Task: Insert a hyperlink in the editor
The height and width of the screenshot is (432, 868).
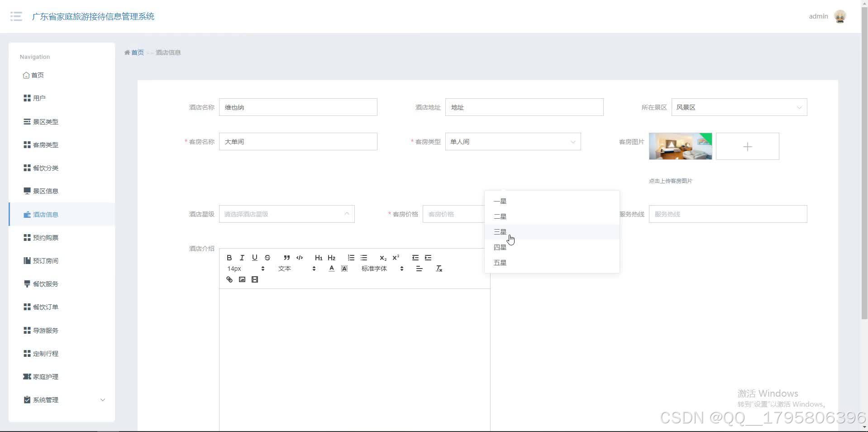Action: pyautogui.click(x=229, y=279)
